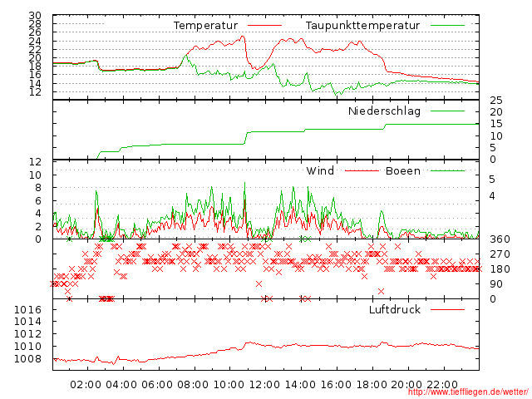
Task: Click the 14:00 time axis label
Action: pos(300,385)
